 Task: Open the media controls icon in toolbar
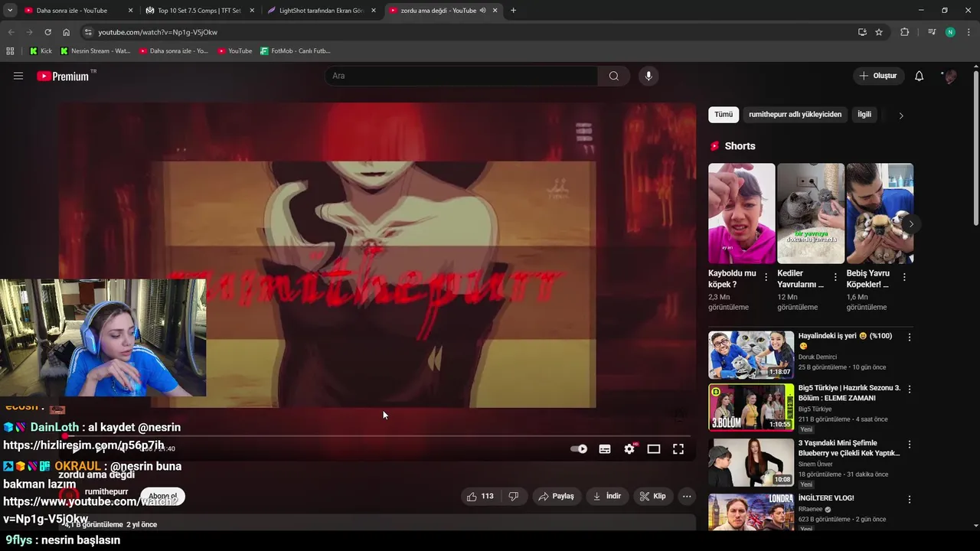point(932,32)
